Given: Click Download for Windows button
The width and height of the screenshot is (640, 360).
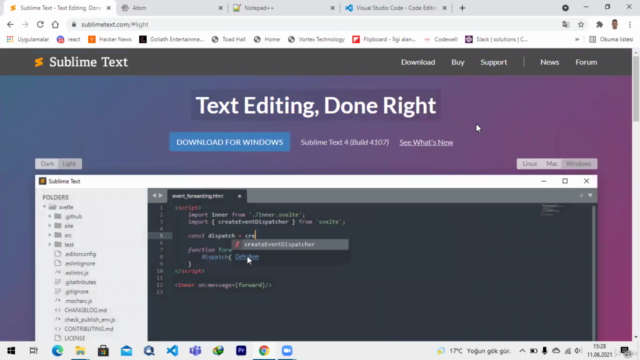Looking at the screenshot, I should (230, 142).
